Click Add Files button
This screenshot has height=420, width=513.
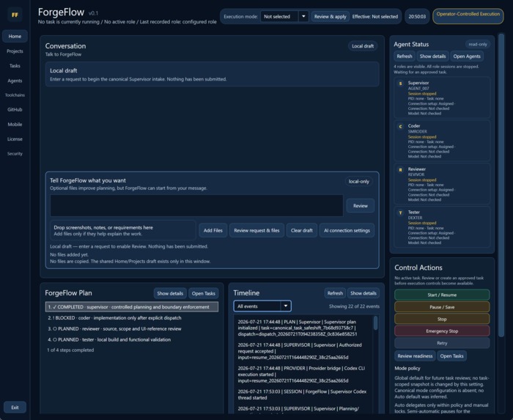coord(213,230)
